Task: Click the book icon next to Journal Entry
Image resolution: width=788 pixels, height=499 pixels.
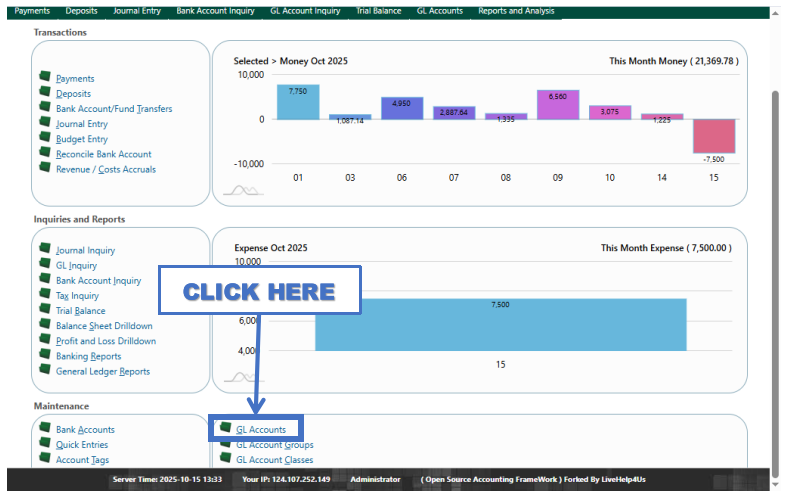Action: point(44,122)
